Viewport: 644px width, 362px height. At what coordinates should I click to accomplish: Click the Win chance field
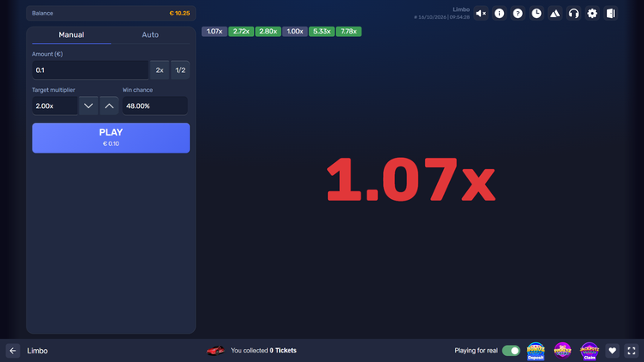tap(155, 106)
